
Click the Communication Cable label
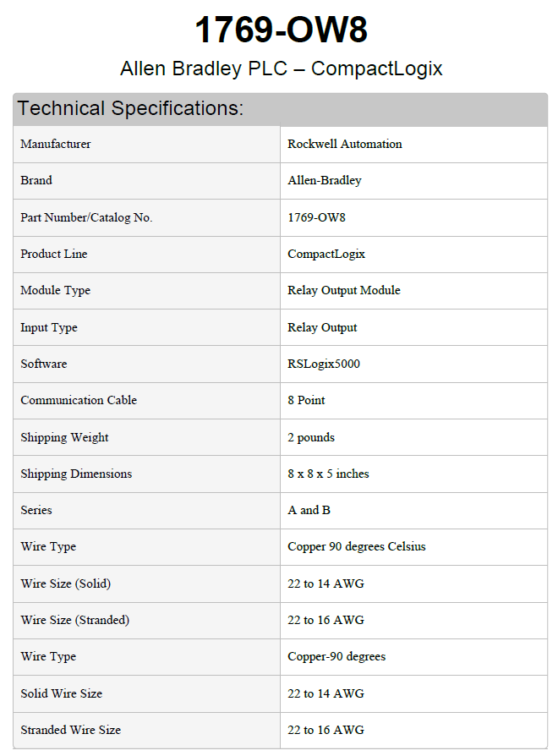79,401
